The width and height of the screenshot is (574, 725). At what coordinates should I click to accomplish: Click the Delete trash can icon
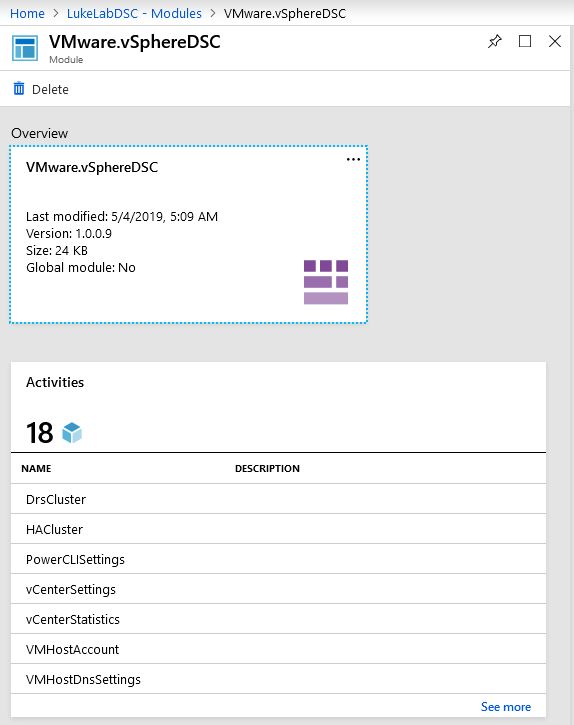coord(19,88)
